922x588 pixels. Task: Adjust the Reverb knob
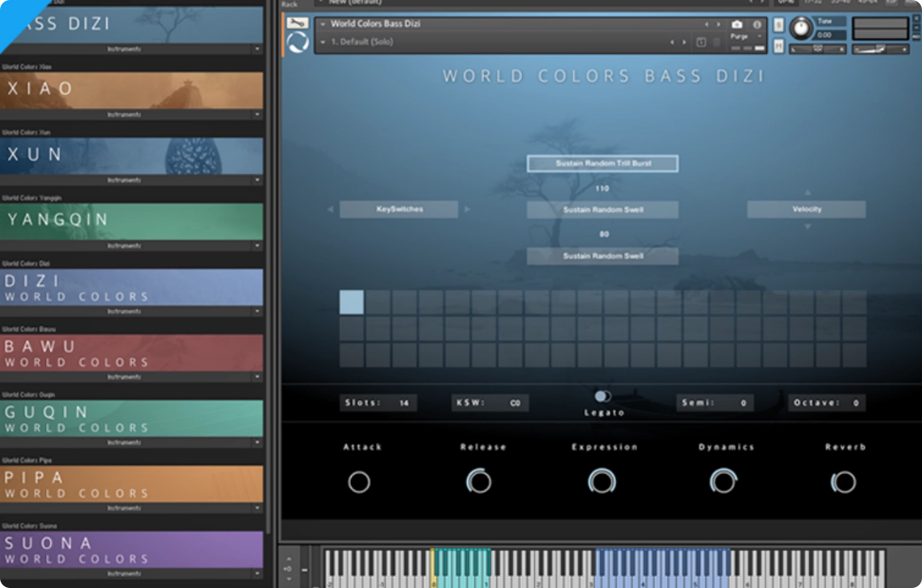[843, 482]
